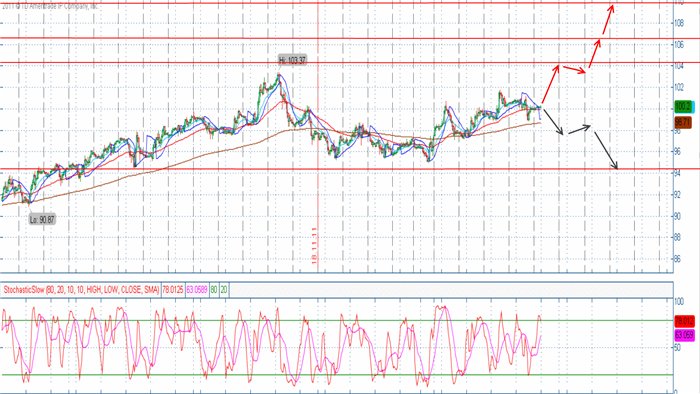Click the green 20 oversold header value
Image resolution: width=700 pixels, height=394 pixels.
click(x=224, y=290)
